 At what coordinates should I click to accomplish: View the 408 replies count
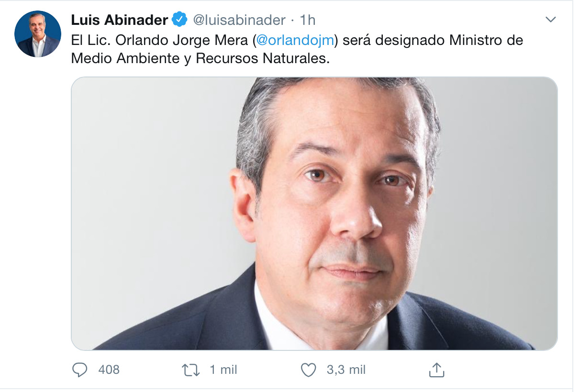pyautogui.click(x=109, y=370)
